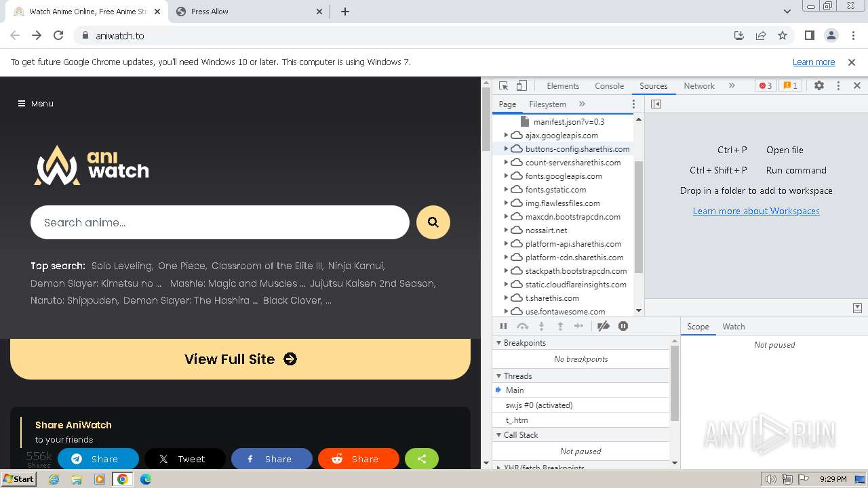Select the Main thread
Screen dimensions: 868x488
pos(581,390)
